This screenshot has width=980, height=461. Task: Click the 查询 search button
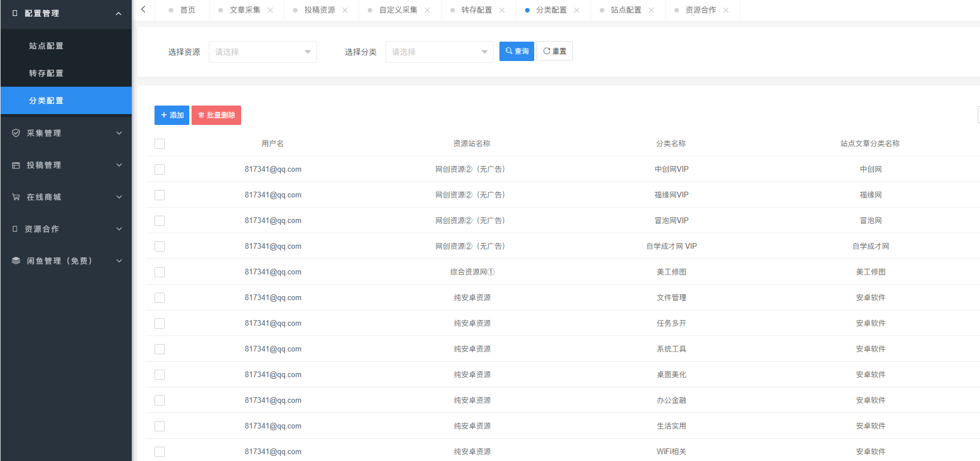click(517, 51)
